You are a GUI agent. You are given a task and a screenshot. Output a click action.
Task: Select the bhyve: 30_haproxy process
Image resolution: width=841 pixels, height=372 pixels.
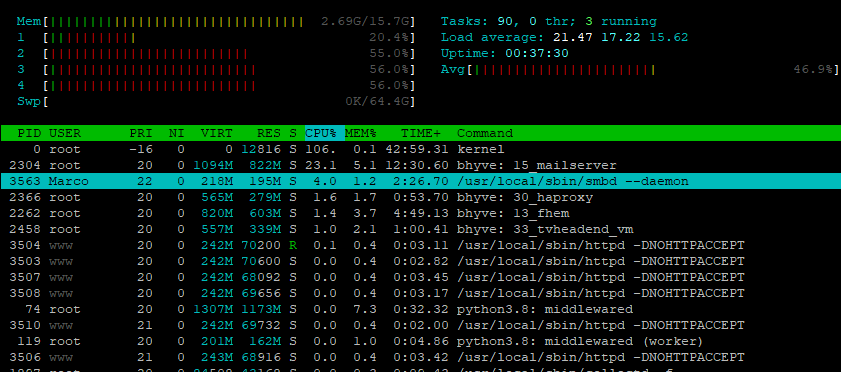[x=420, y=197]
